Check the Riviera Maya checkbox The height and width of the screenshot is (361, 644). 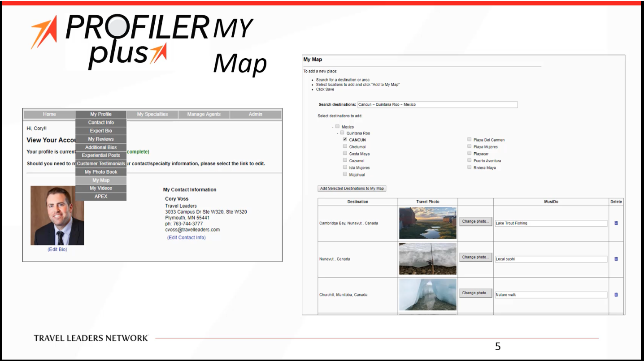click(469, 167)
